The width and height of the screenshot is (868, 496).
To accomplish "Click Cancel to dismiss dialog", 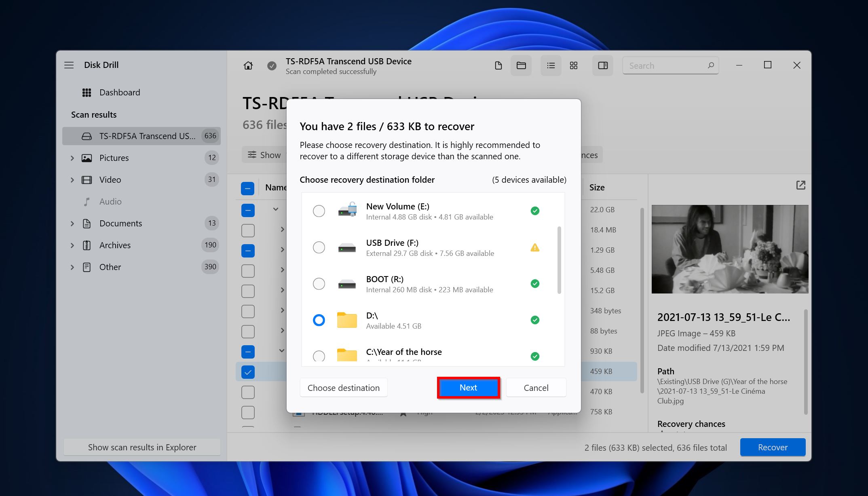I will 535,388.
